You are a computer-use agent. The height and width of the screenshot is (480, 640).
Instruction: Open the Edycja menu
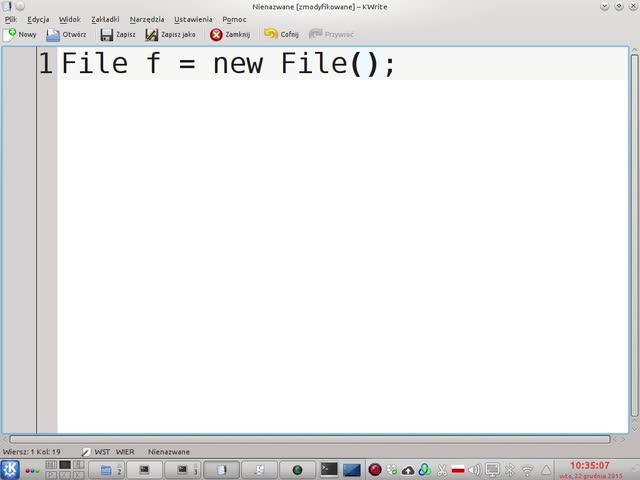point(38,19)
